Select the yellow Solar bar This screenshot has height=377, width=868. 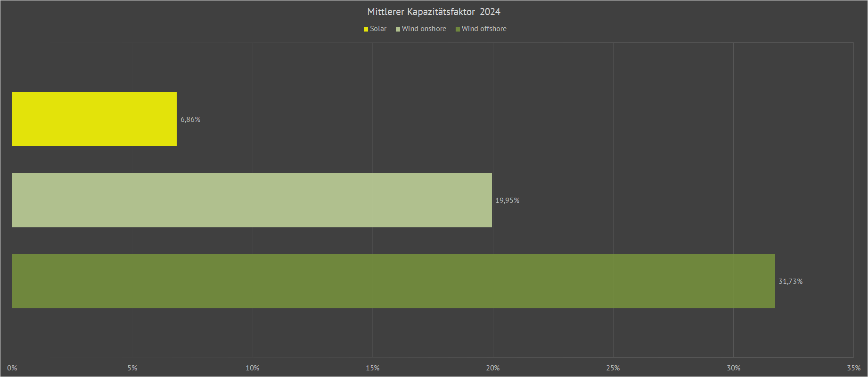(94, 119)
